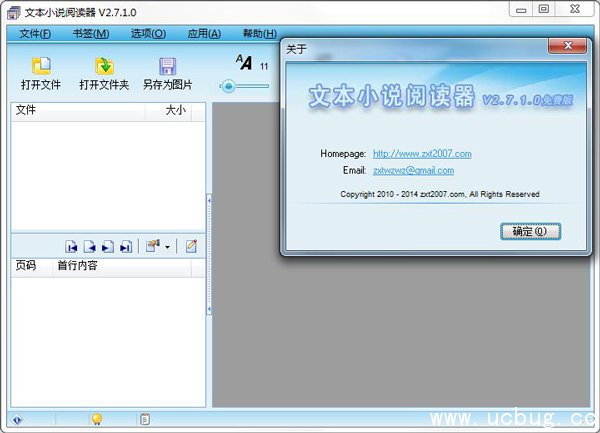Click the font size slider handle
This screenshot has height=433, width=600.
[x=229, y=86]
